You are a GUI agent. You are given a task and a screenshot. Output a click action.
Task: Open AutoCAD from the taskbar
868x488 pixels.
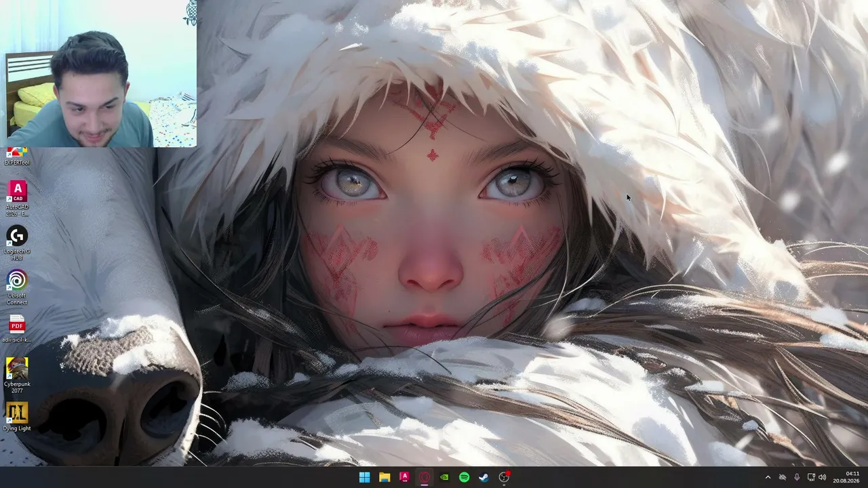[x=404, y=477]
